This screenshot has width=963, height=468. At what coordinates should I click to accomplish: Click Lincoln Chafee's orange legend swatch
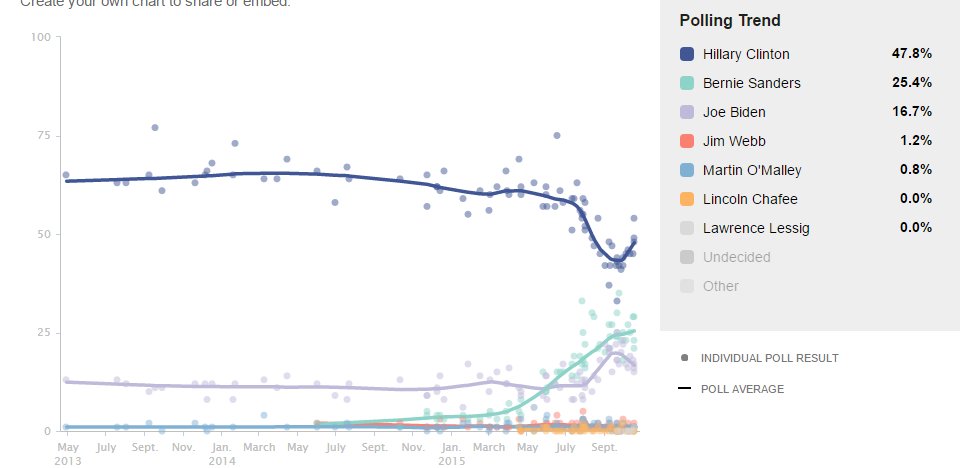(x=687, y=199)
